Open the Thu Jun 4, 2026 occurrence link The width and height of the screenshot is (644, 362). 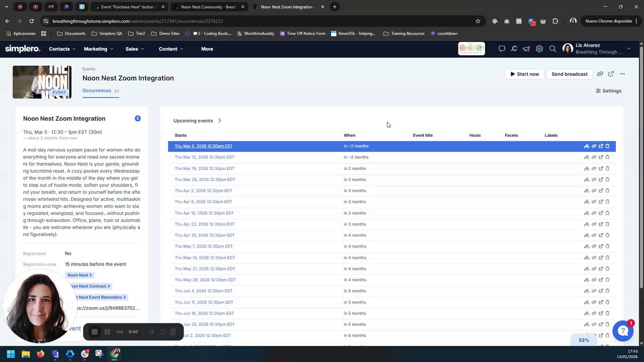point(203,291)
